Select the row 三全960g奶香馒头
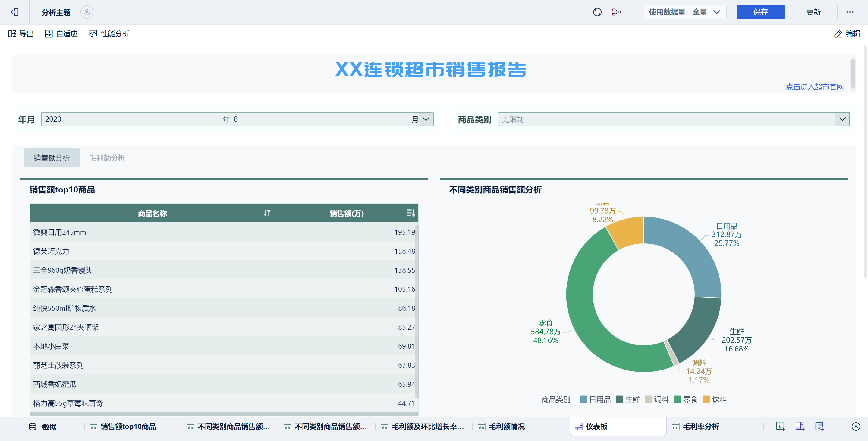 [224, 270]
